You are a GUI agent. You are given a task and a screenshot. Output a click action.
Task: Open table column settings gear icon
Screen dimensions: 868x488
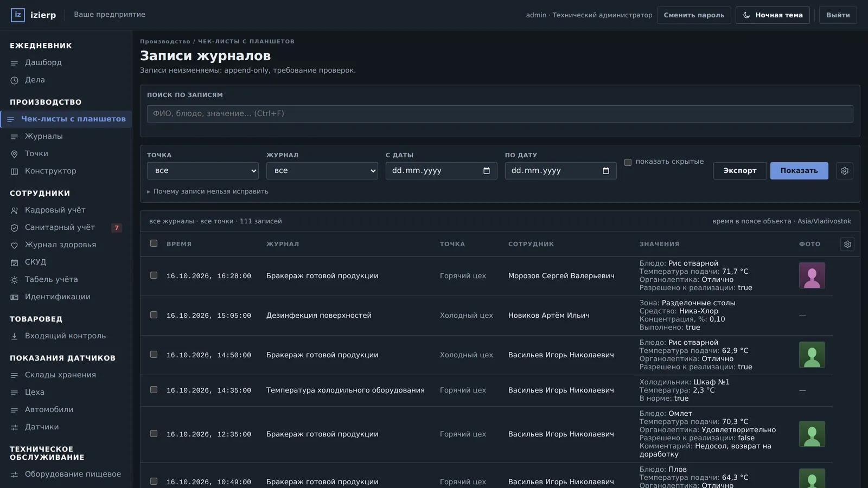(847, 244)
